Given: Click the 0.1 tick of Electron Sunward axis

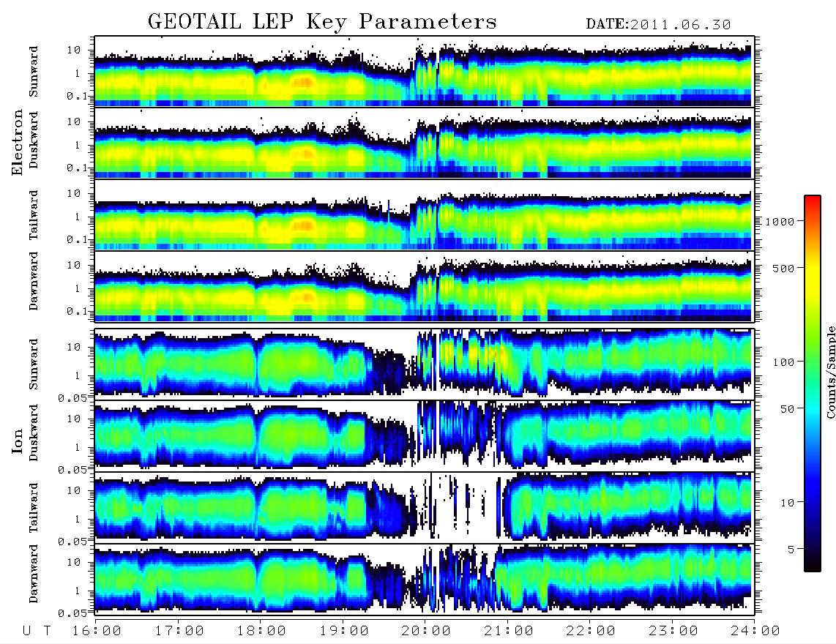Looking at the screenshot, I should (78, 96).
